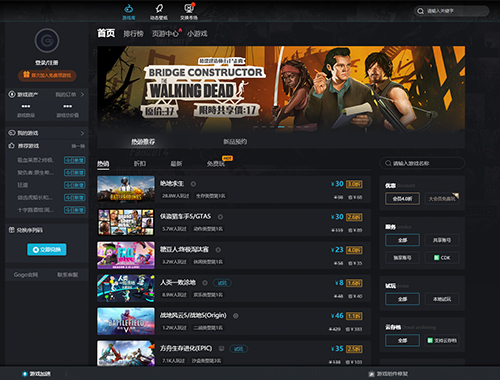The height and width of the screenshot is (380, 500).
Task: Select the 热游推荐 tab under the banner
Action: [143, 142]
